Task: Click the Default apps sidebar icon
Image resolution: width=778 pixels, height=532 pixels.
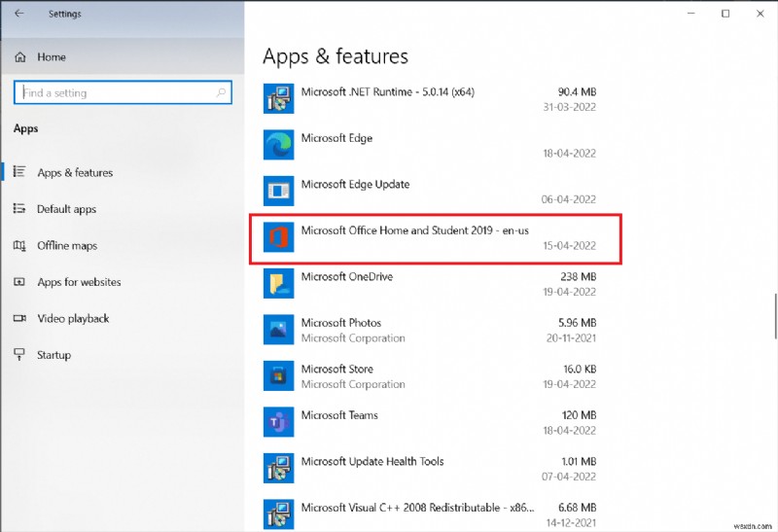Action: click(x=18, y=208)
